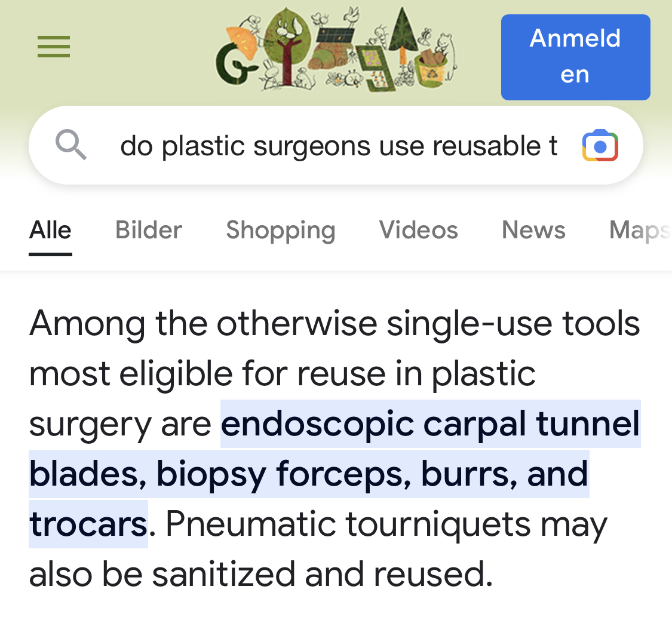Click the magnifying glass search icon
The image size is (672, 623).
(x=70, y=145)
